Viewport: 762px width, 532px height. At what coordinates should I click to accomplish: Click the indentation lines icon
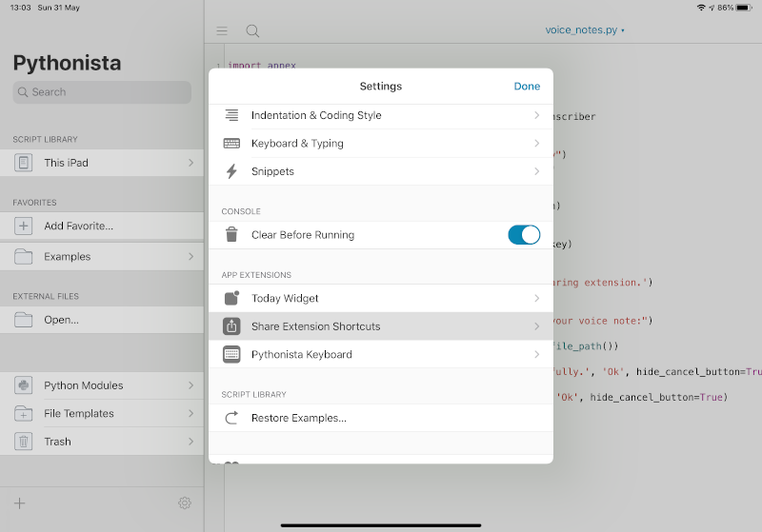point(231,115)
